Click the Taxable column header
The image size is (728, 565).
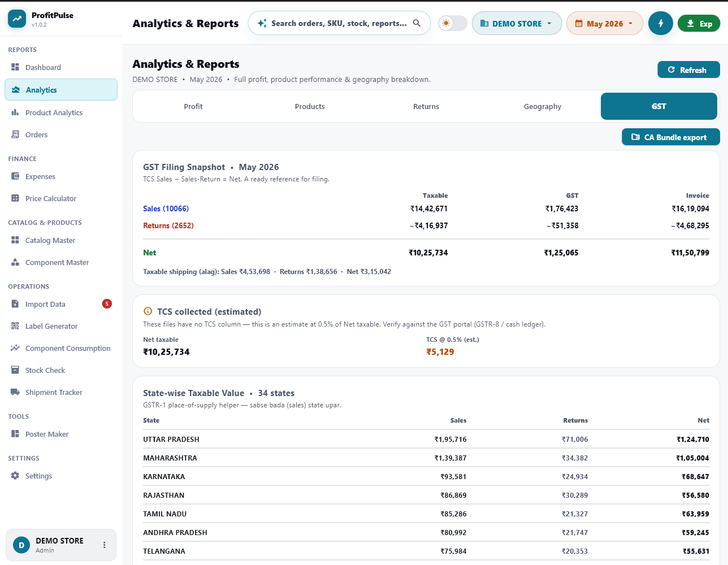coord(435,195)
